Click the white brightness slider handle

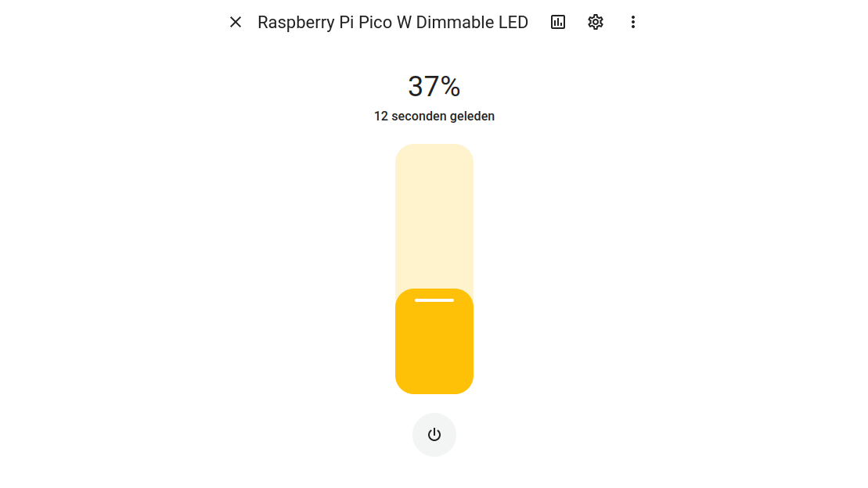(434, 300)
